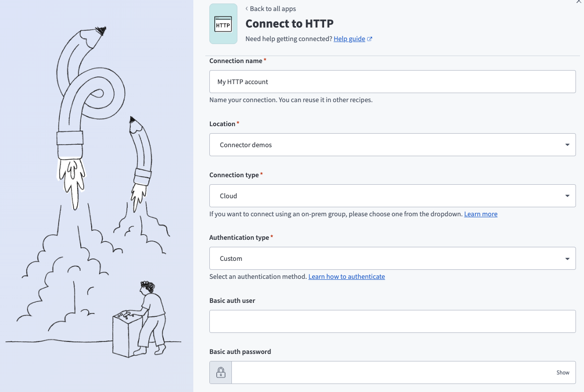Close the connection panel with the X
The image size is (584, 392).
579,2
